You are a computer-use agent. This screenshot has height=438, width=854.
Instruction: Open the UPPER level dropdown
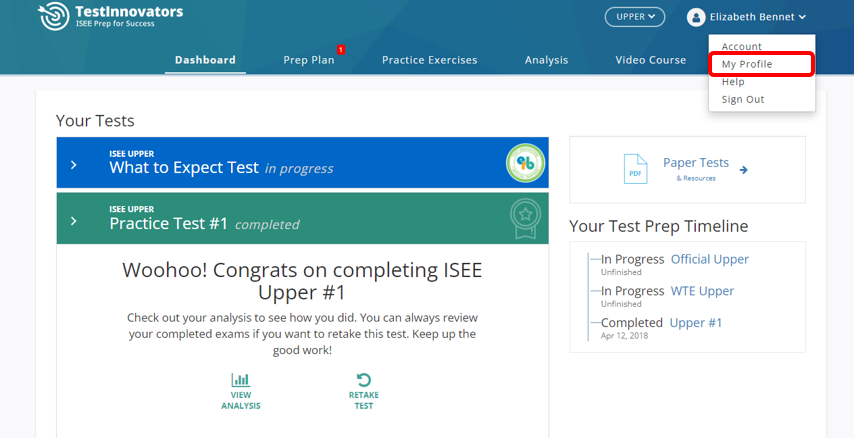635,17
